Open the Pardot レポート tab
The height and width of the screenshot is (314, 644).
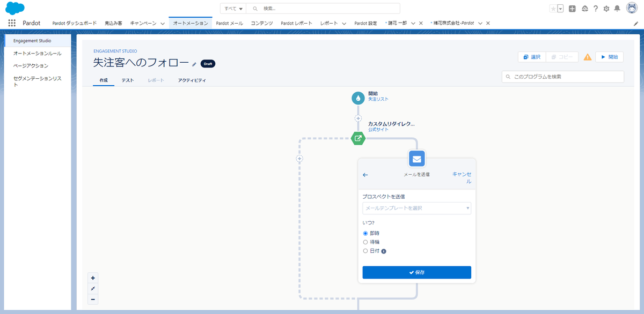coord(297,24)
